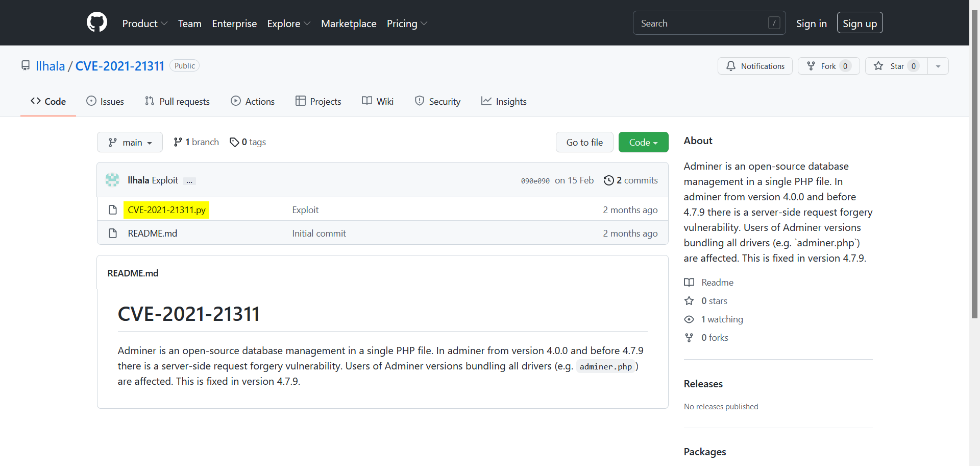Click the Packages heading

pyautogui.click(x=705, y=452)
